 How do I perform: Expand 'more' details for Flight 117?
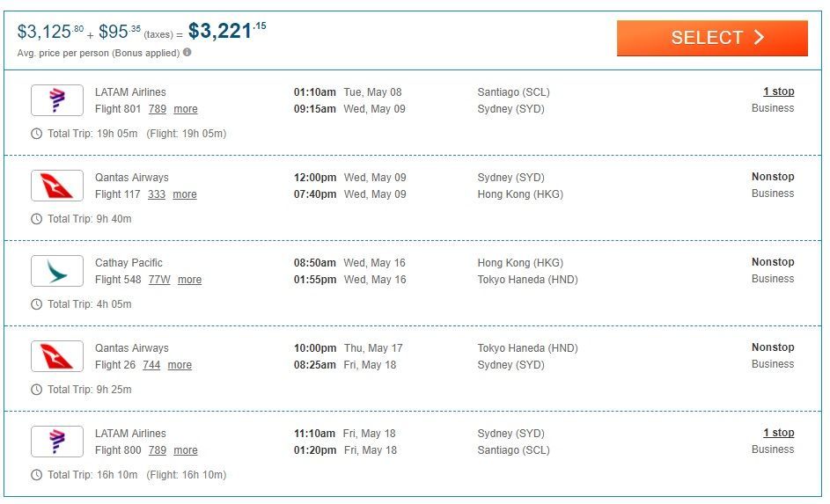point(185,194)
